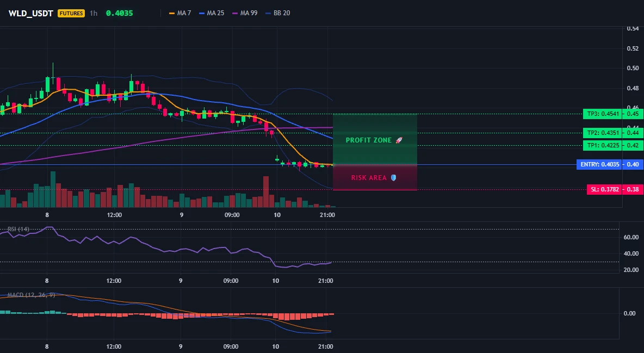Image resolution: width=644 pixels, height=353 pixels.
Task: Click the WLD_USDT symbol name
Action: [x=31, y=13]
